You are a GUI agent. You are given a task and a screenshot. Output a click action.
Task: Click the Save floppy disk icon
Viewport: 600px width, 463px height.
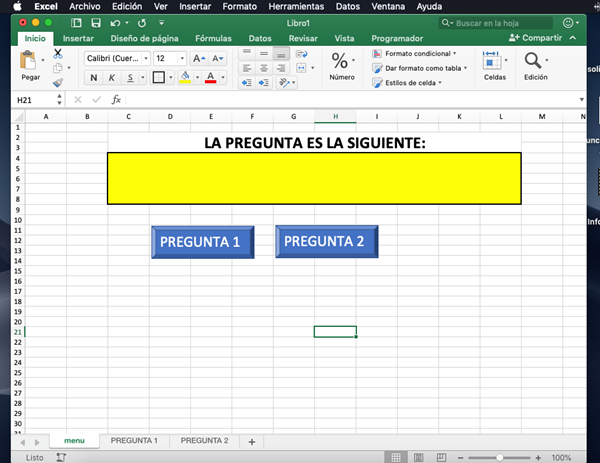click(96, 23)
